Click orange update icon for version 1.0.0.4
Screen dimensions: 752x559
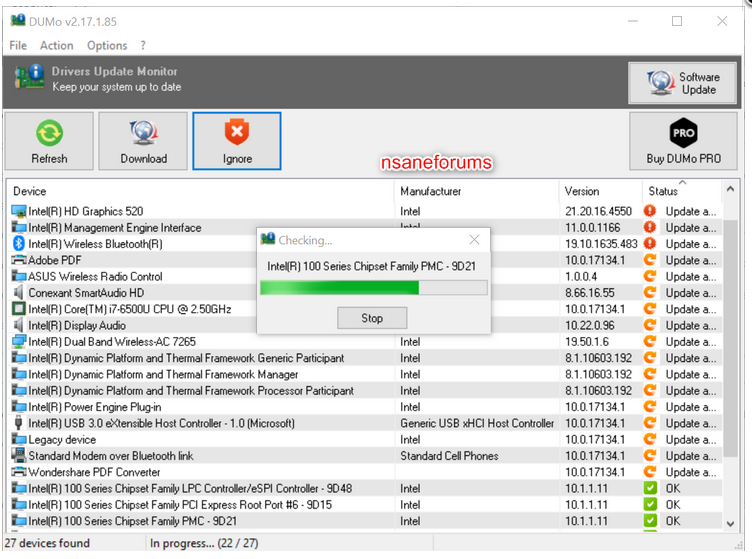coord(650,276)
